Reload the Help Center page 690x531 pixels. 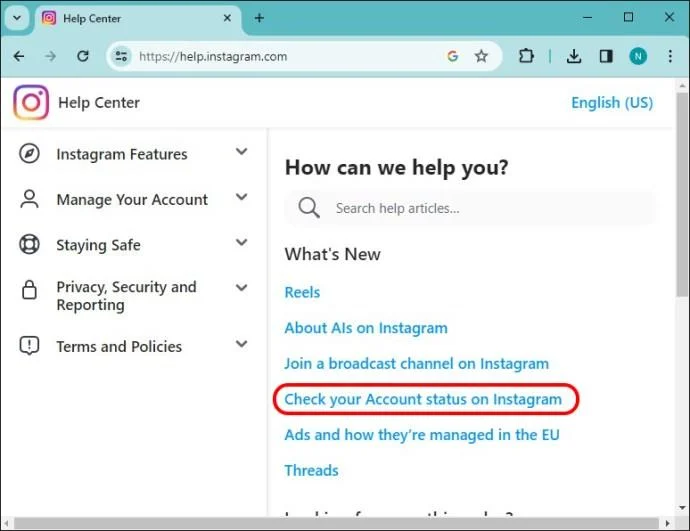[83, 56]
